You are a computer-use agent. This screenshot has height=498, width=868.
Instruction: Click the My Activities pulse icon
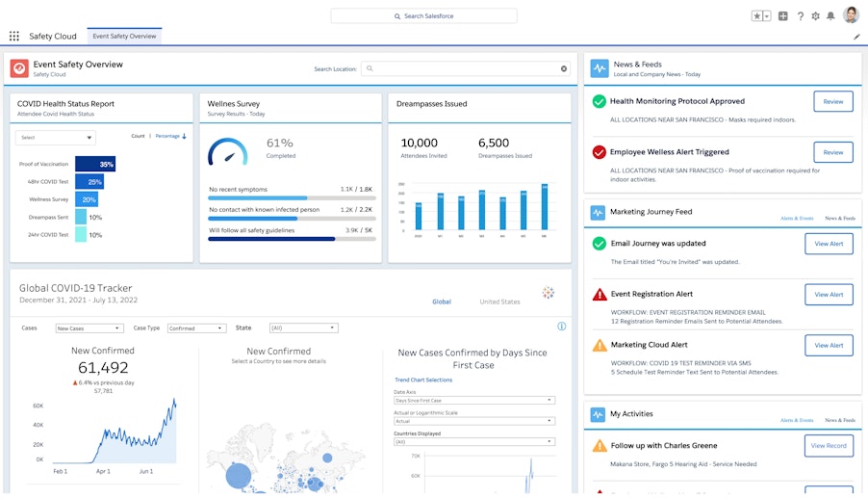click(x=598, y=414)
